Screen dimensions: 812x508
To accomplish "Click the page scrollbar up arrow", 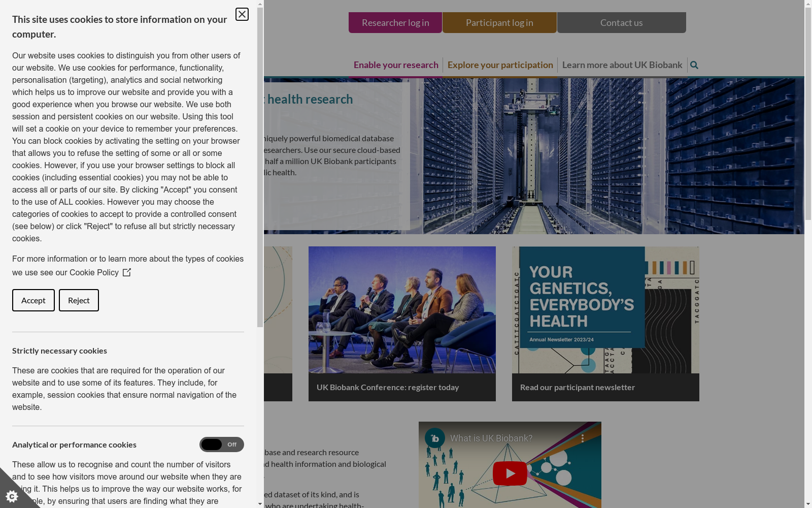I will click(x=808, y=4).
